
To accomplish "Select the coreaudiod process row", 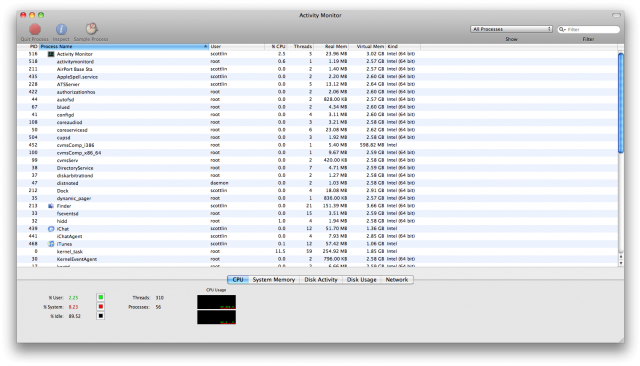I will (x=317, y=122).
